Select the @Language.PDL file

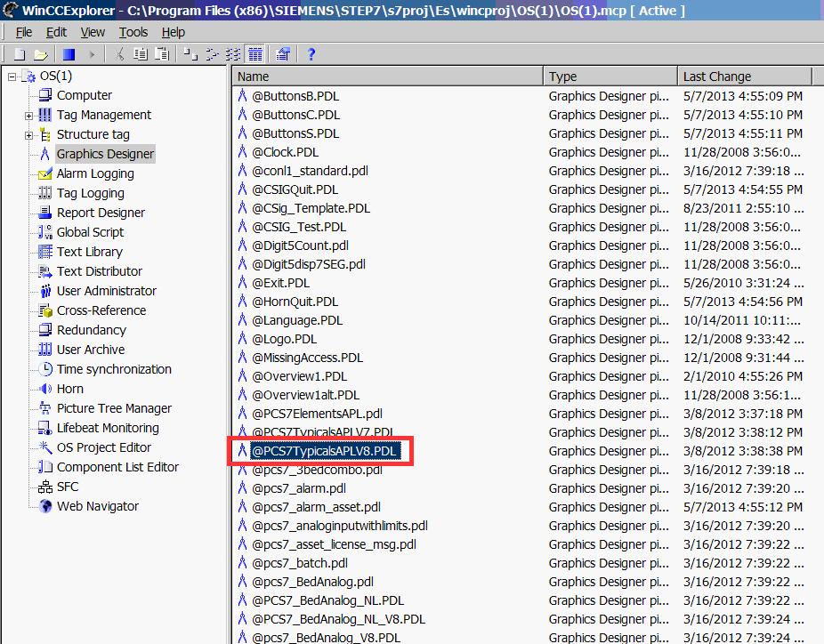[x=297, y=320]
